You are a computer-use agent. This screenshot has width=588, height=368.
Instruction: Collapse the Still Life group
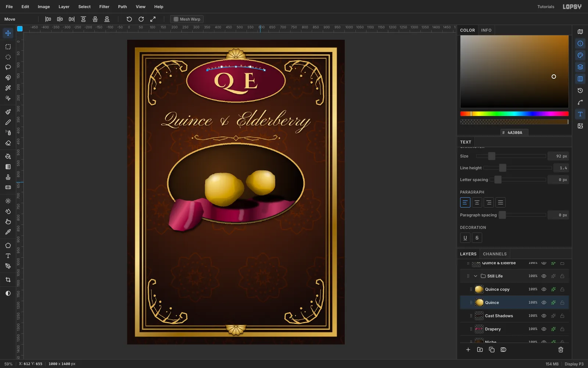coord(476,276)
